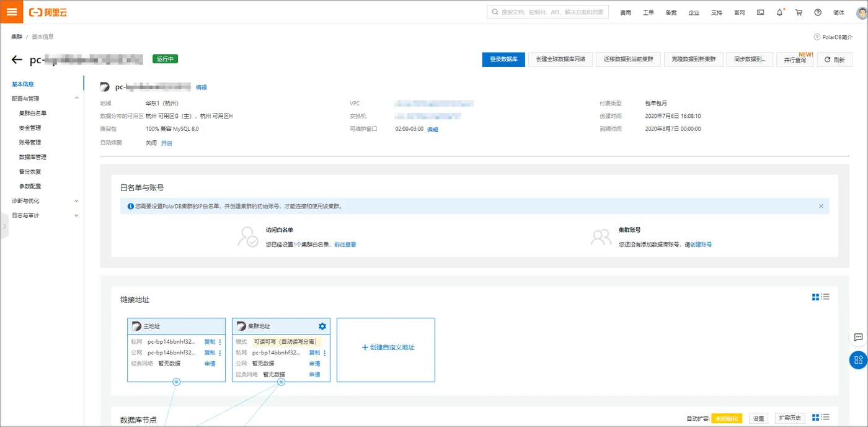
Task: Click the top-bar help question mark icon
Action: pos(818,12)
